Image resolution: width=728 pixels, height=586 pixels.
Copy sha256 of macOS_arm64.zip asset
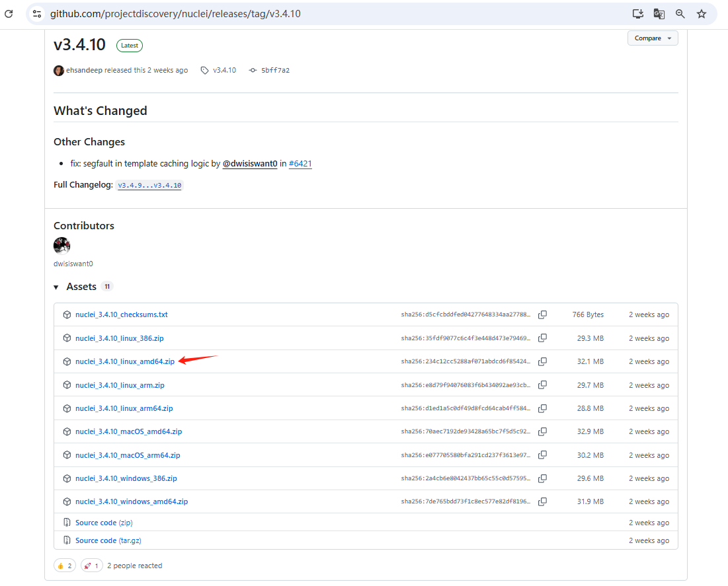click(542, 455)
